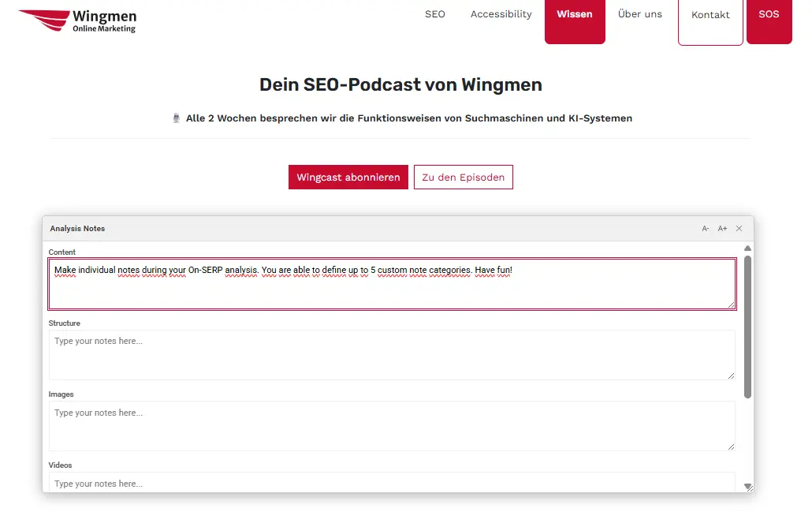Increase font size with A+ icon
The width and height of the screenshot is (812, 512).
722,229
